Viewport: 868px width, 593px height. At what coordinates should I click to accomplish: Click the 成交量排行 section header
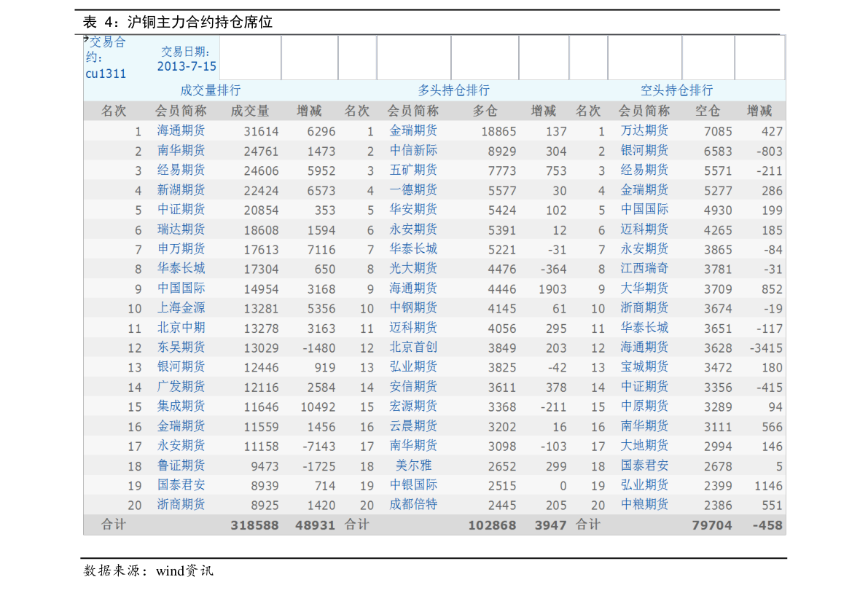click(211, 90)
